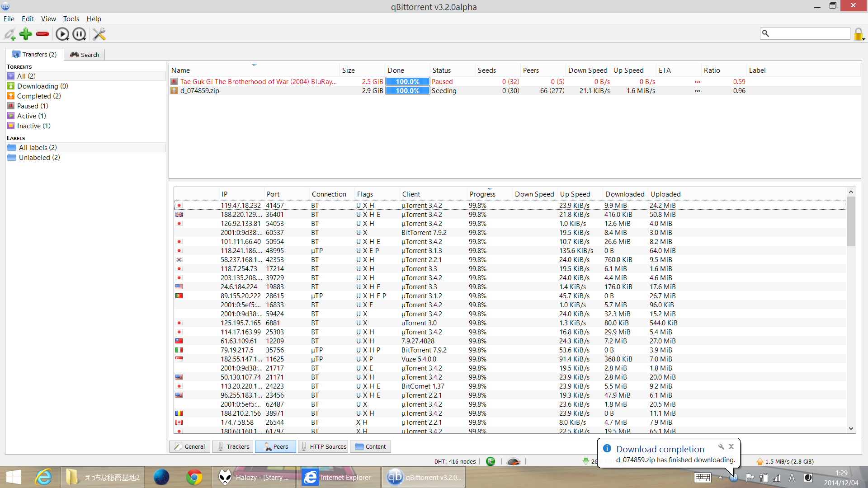The height and width of the screenshot is (488, 868).
Task: Click the torrent filter search field
Action: (x=805, y=33)
